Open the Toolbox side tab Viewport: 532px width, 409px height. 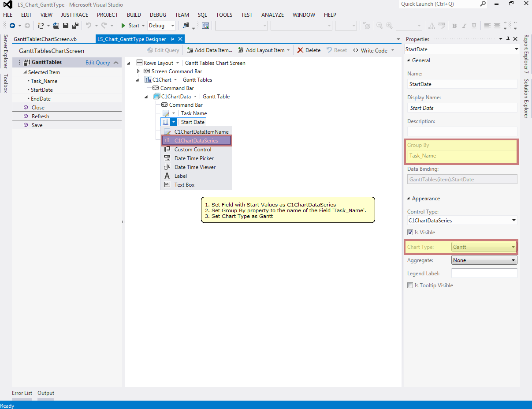click(6, 83)
